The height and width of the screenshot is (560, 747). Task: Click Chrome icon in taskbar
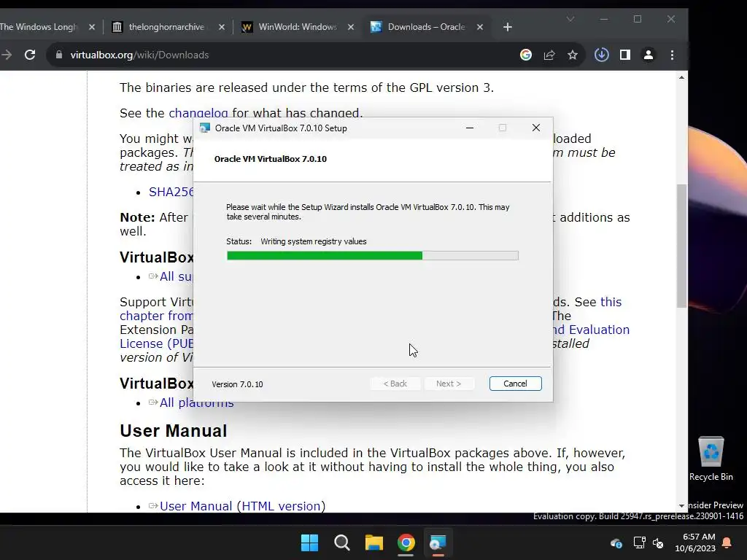click(406, 542)
